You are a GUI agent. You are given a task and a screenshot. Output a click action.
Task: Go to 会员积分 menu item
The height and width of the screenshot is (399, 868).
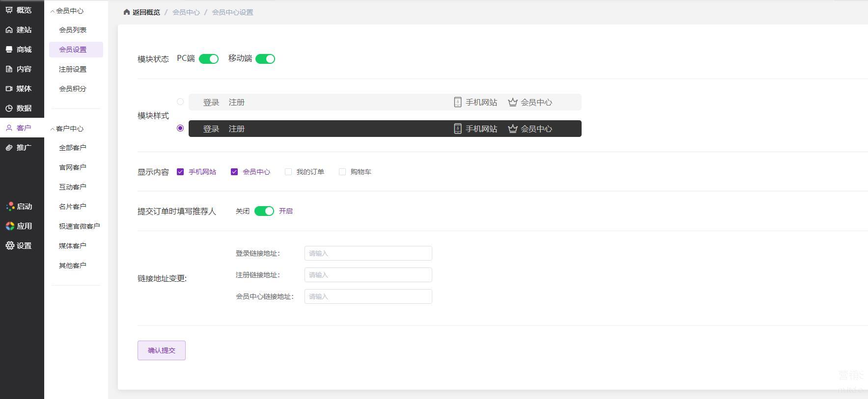tap(73, 89)
